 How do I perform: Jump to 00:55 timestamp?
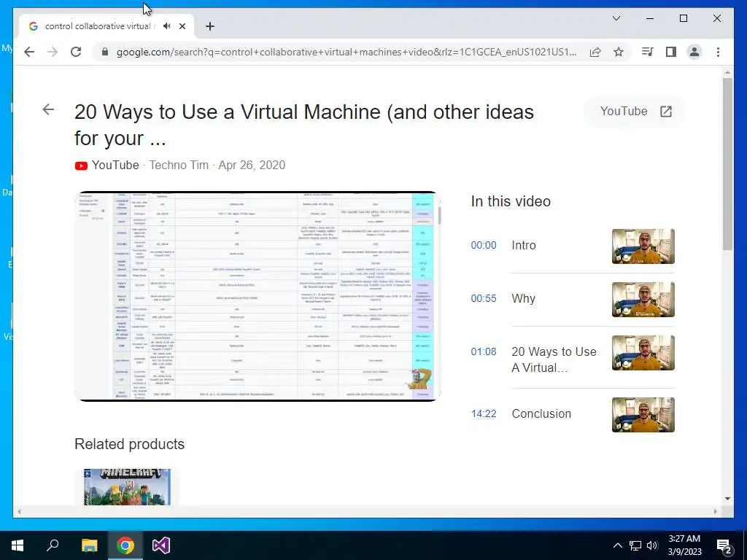pyautogui.click(x=484, y=298)
